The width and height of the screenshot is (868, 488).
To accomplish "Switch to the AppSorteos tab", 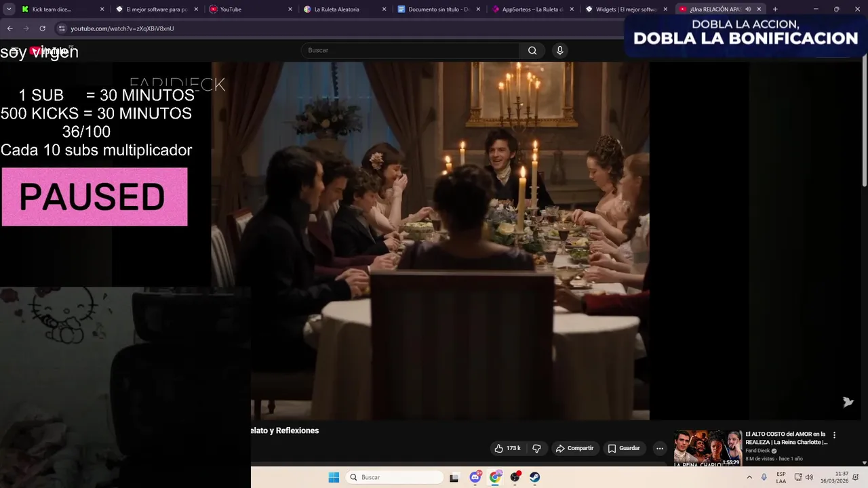I will pos(531,9).
